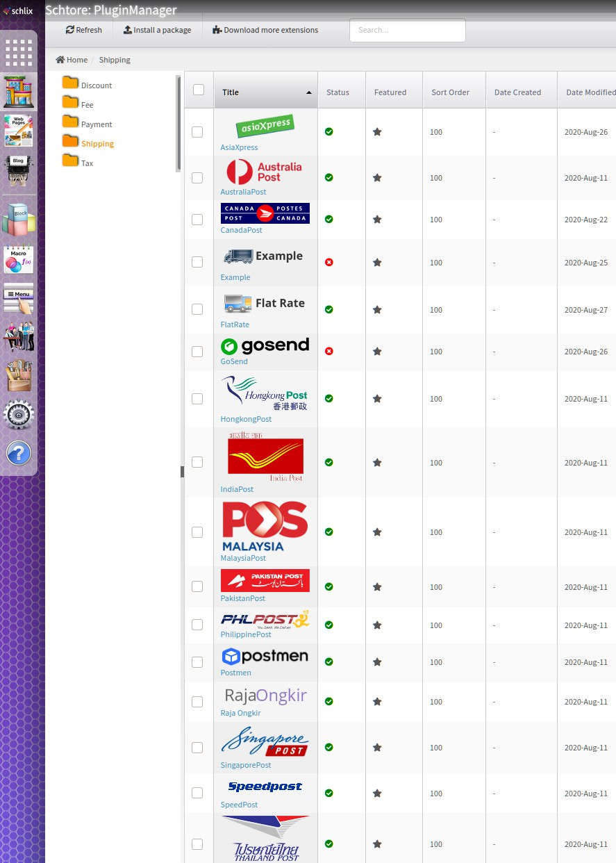The height and width of the screenshot is (863, 616).
Task: Toggle HongkongPost green status icon
Action: pos(329,398)
